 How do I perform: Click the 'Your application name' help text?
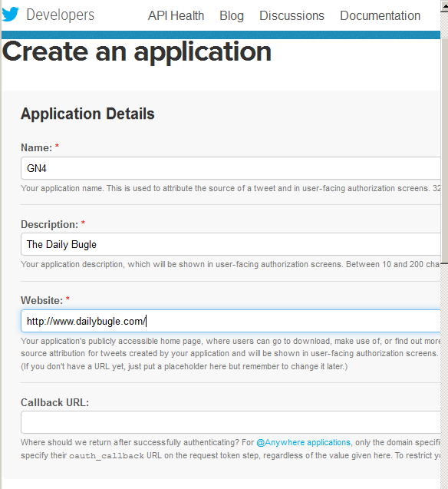(231, 188)
